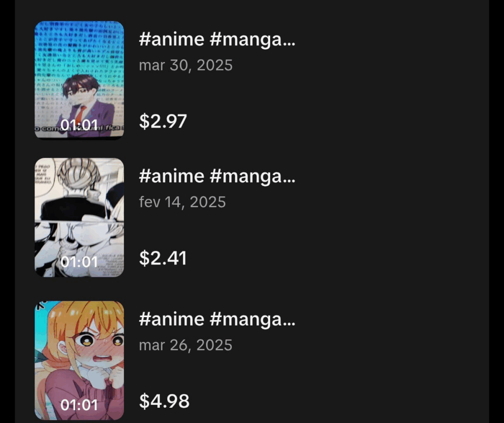Select the fev 14, 2025 date label
Image resolution: width=504 pixels, height=423 pixels.
tap(182, 202)
